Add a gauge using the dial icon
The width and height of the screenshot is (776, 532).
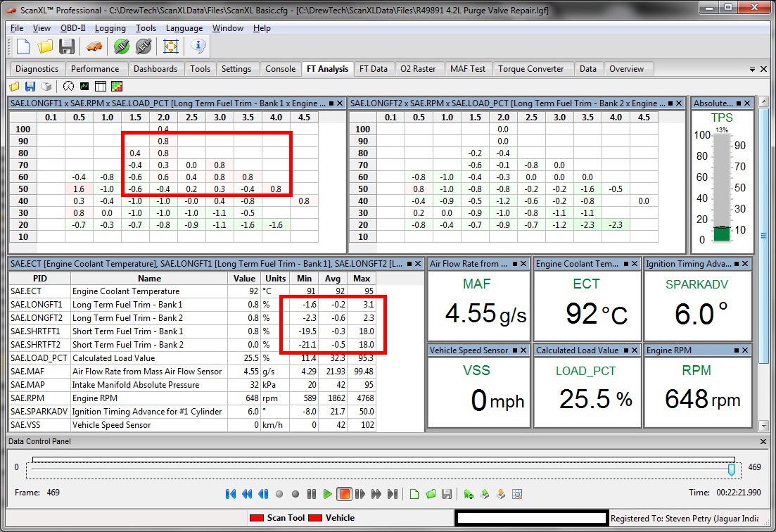[68, 87]
